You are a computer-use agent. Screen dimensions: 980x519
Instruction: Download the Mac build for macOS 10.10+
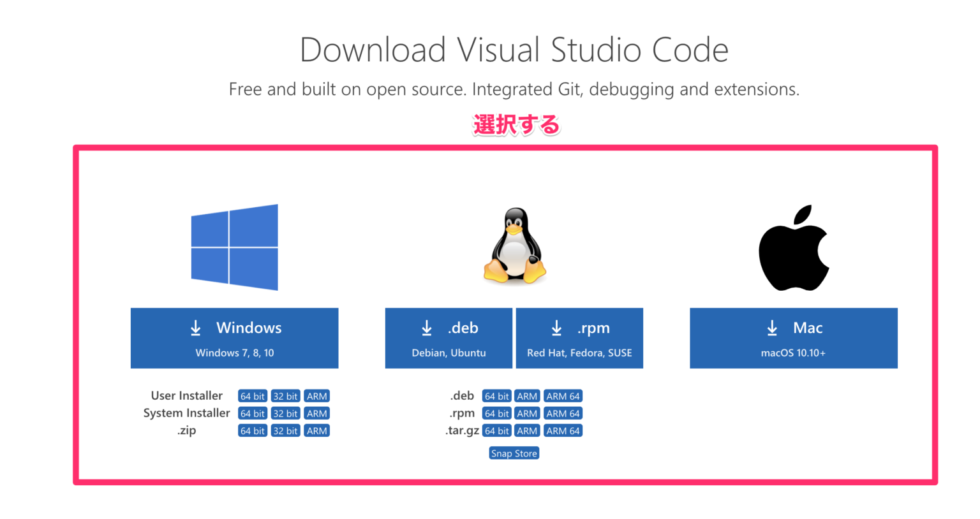(x=793, y=338)
